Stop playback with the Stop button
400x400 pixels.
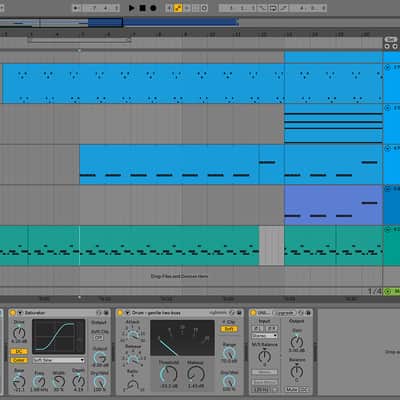[142, 8]
